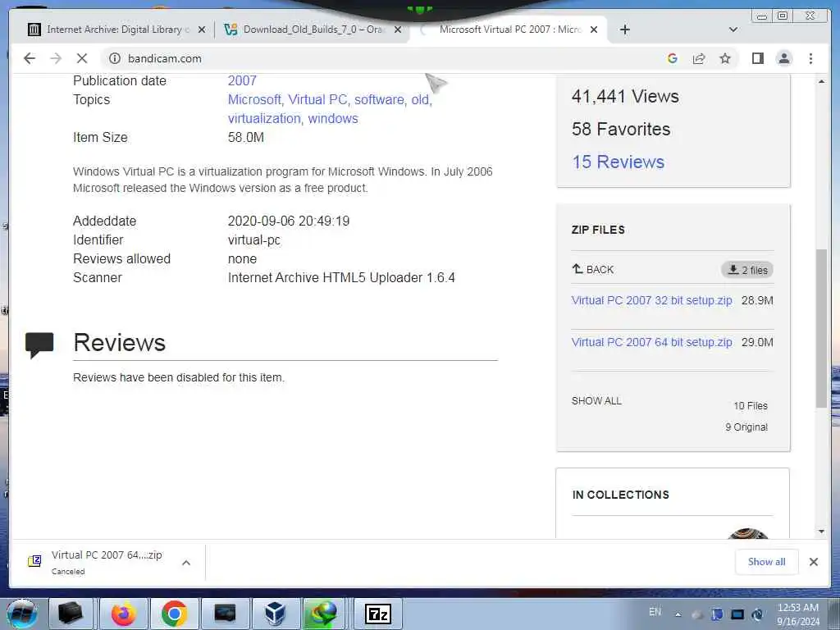Open the software topic link
Screen dimensions: 840x630
point(379,99)
